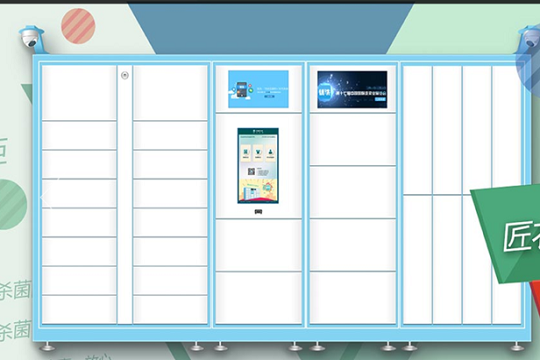Click the green title bar of the kiosk screen
Image resolution: width=540 pixels, height=360 pixels.
pos(258,131)
